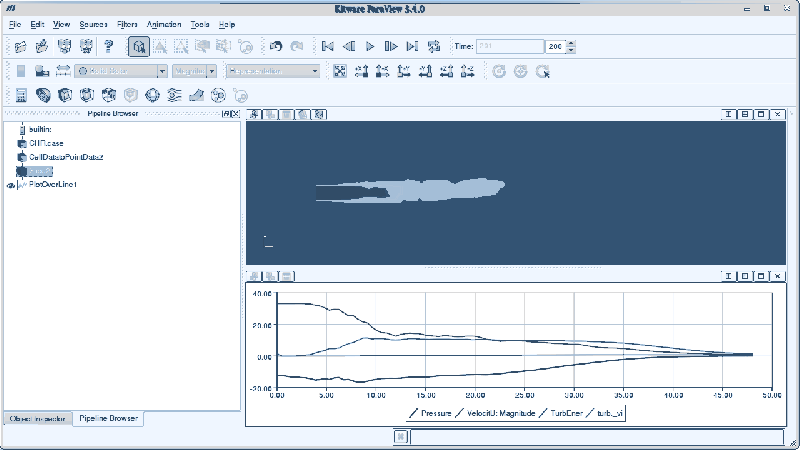This screenshot has height=450, width=800.
Task: Open the Edit color map icon
Action: click(42, 71)
